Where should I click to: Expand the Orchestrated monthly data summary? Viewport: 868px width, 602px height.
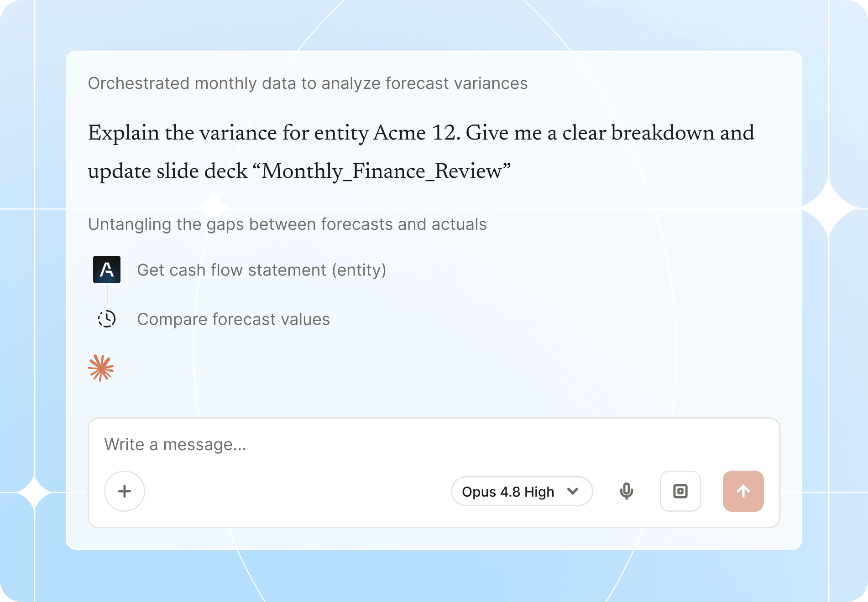tap(308, 83)
